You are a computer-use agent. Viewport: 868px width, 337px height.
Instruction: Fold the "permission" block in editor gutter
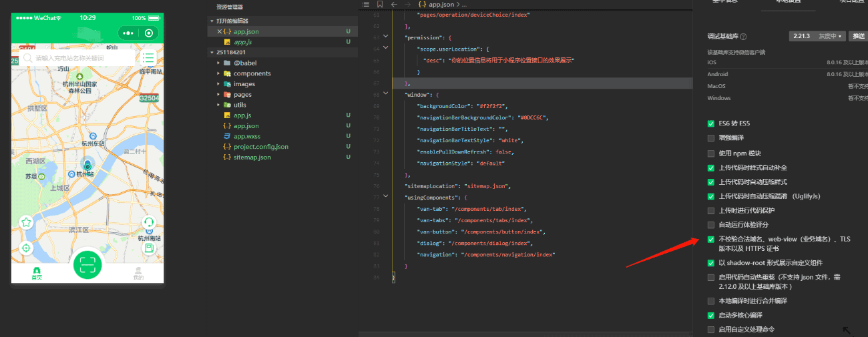386,37
